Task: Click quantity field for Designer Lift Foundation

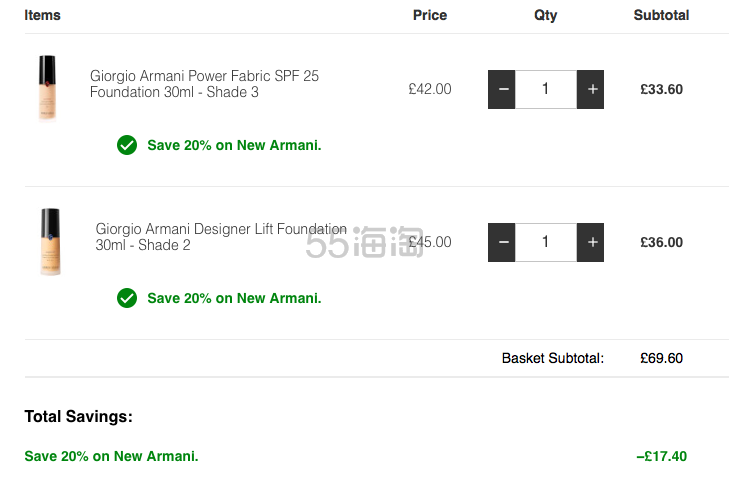Action: tap(546, 242)
